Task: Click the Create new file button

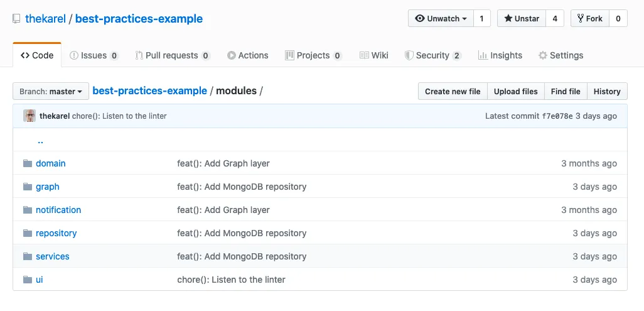Action: pyautogui.click(x=453, y=91)
